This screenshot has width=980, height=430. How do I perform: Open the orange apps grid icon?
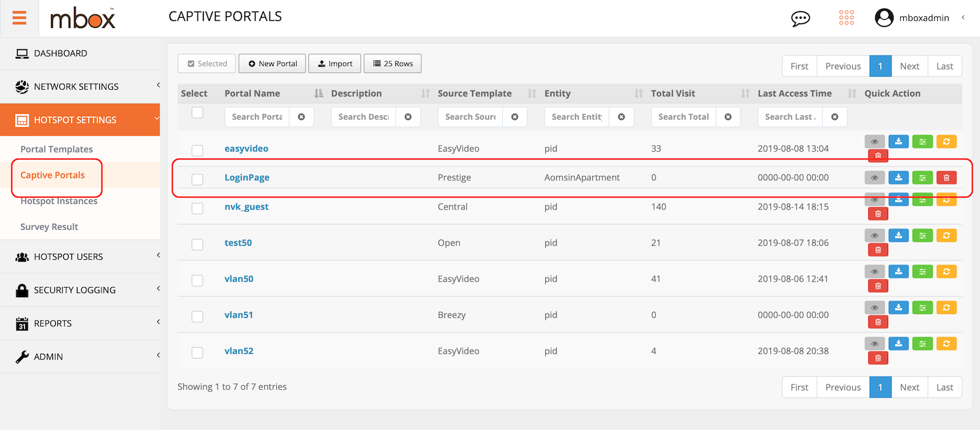(x=847, y=18)
